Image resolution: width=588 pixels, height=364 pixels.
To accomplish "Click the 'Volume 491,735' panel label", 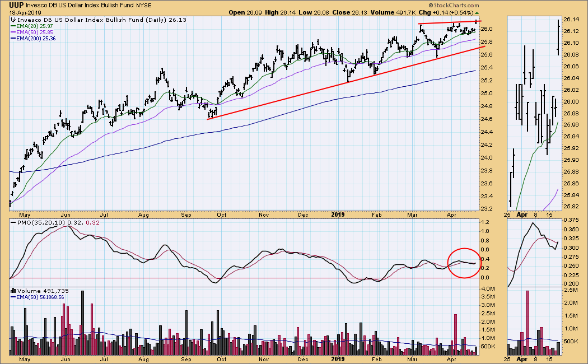I will [39, 291].
